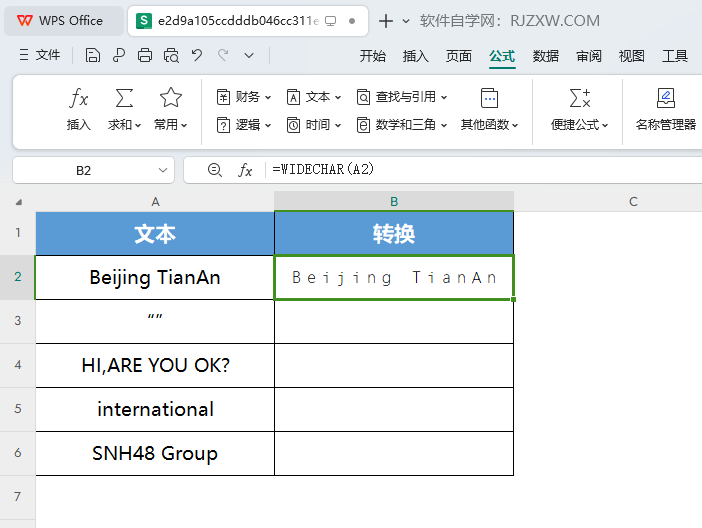Expand the quick access toolbar customization arrow
702x528 pixels.
tap(249, 56)
